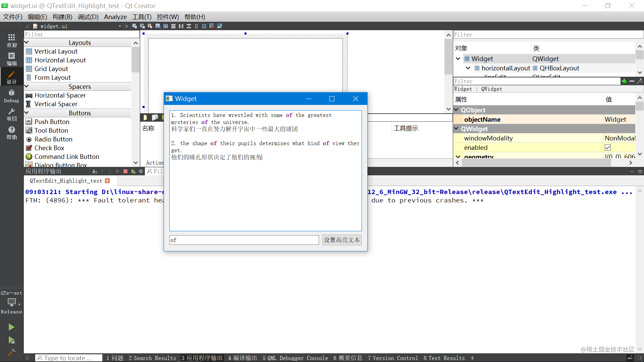Open the Debug mode sidebar
This screenshot has width=644, height=362.
11,96
